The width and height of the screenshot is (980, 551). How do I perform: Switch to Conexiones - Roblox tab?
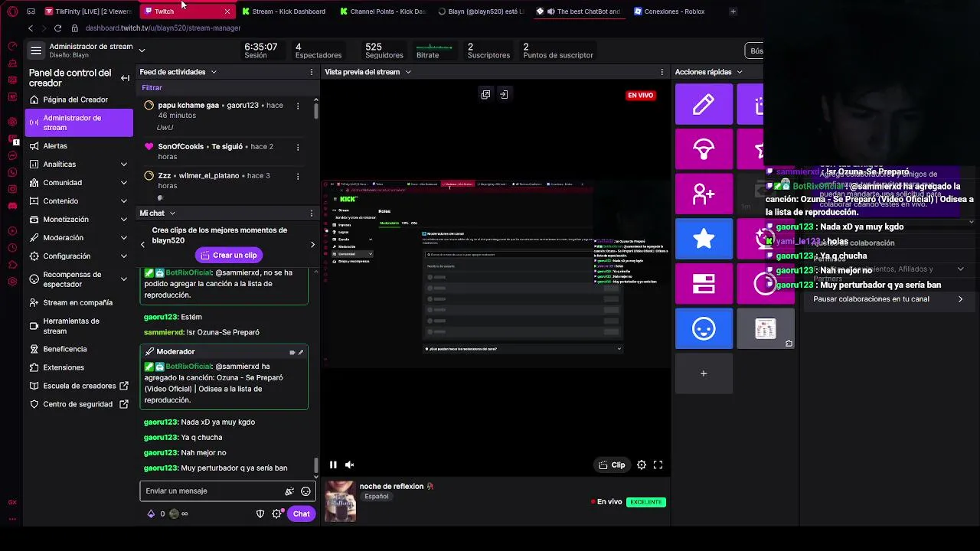click(675, 11)
